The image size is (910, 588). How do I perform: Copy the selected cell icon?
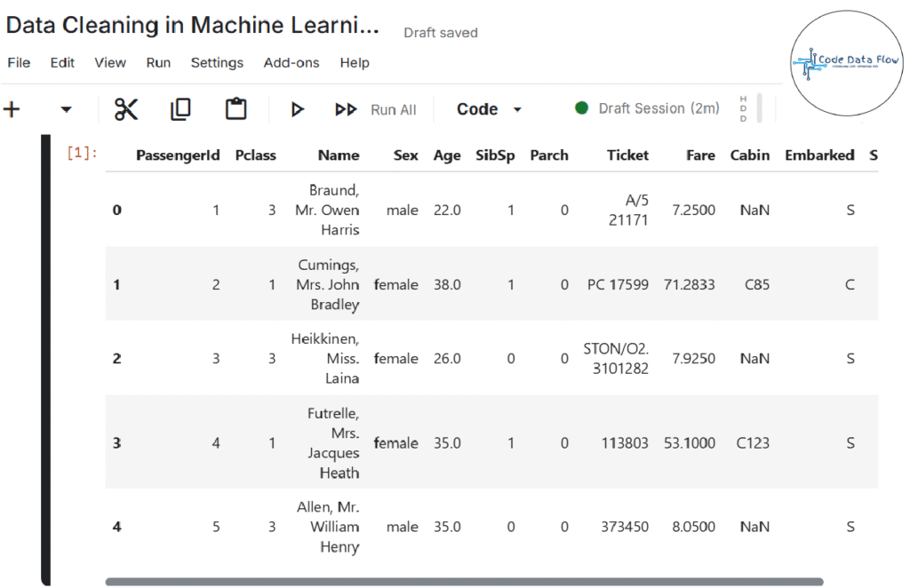coord(180,109)
